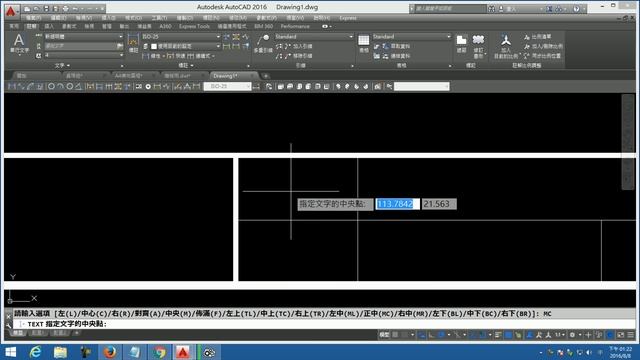Click the Autodesk Exchange apps icon
Image resolution: width=640 pixels, height=360 pixels.
click(550, 9)
